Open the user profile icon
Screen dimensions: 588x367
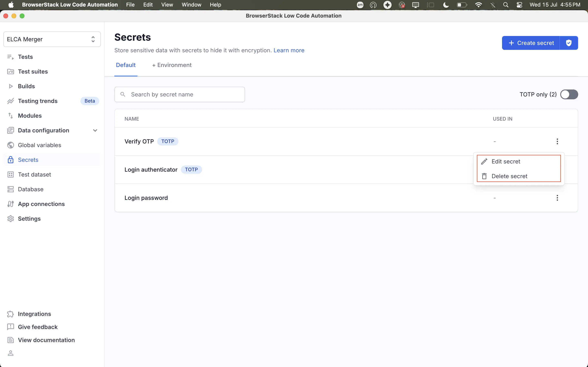[x=10, y=353]
